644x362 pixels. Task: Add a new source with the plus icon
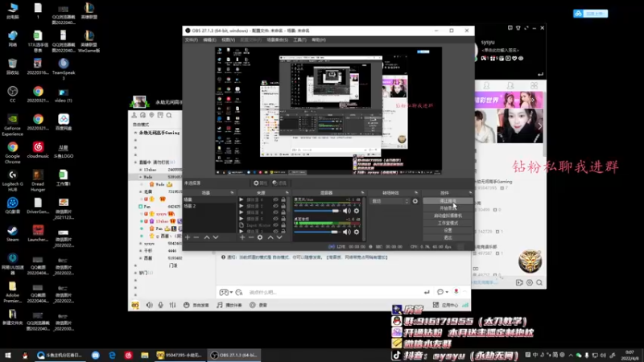point(242,237)
